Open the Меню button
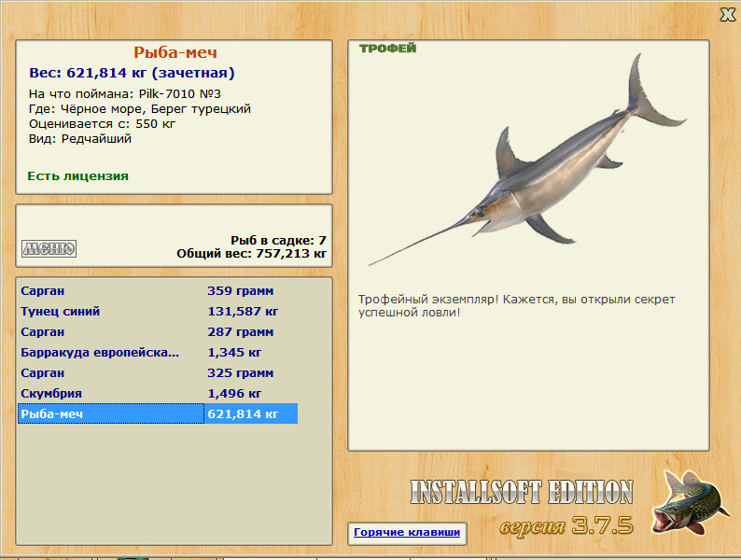 click(49, 248)
